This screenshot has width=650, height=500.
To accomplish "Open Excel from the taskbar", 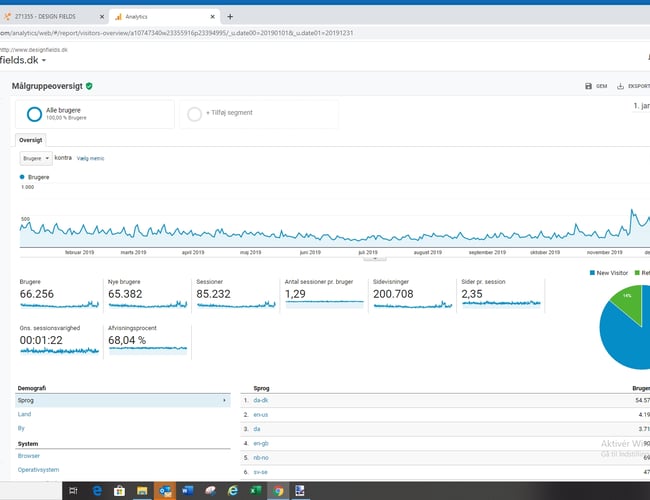I will (x=255, y=490).
